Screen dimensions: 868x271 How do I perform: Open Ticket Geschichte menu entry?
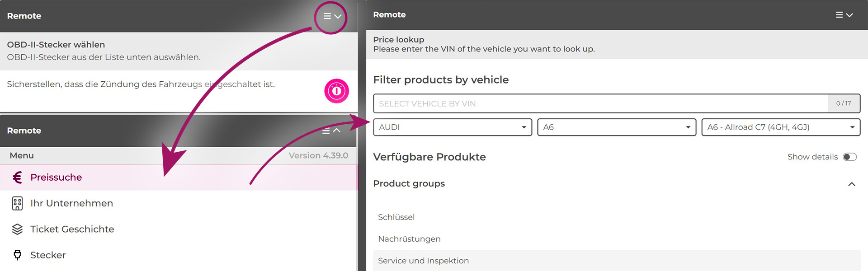coord(72,229)
